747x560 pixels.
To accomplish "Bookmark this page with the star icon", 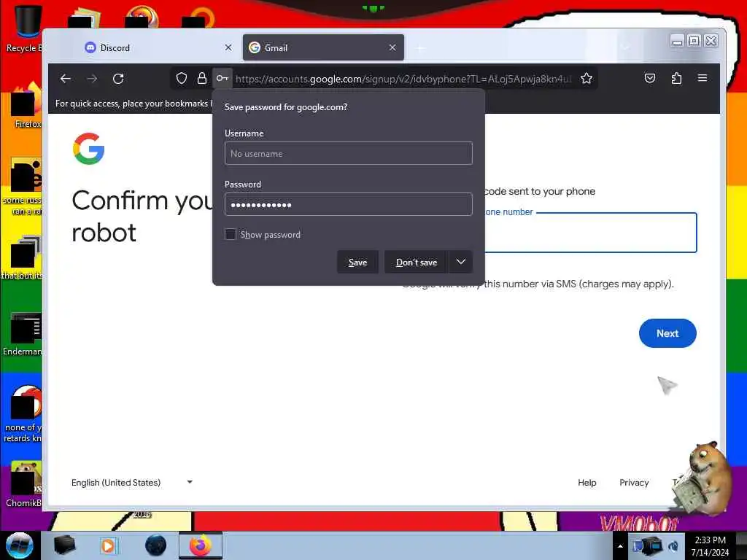I will tap(587, 79).
